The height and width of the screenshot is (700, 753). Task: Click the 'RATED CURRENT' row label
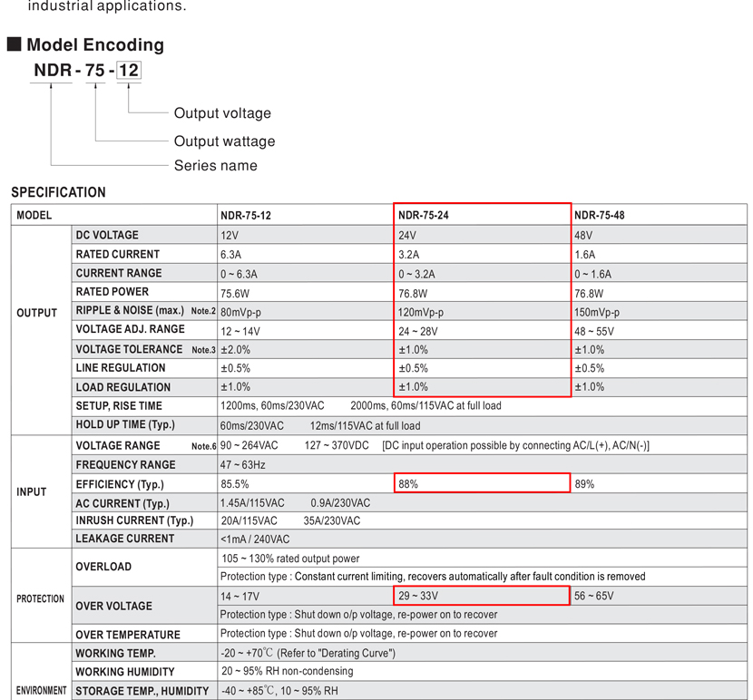(x=118, y=255)
